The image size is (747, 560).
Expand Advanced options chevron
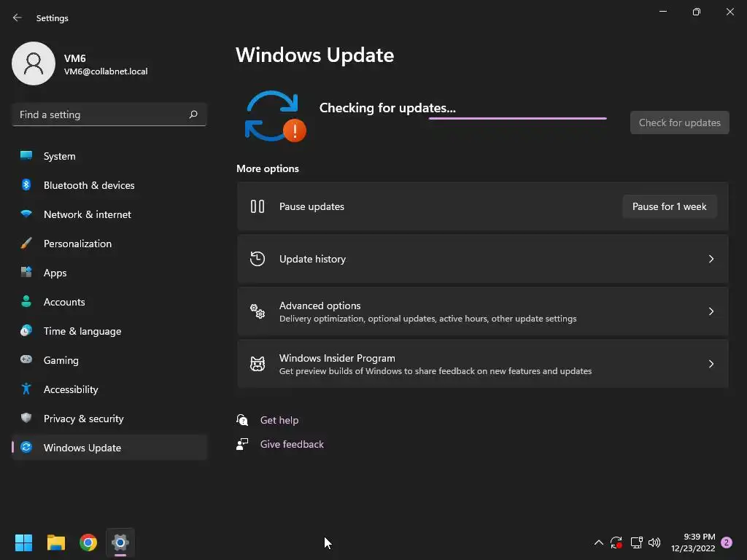click(x=711, y=311)
